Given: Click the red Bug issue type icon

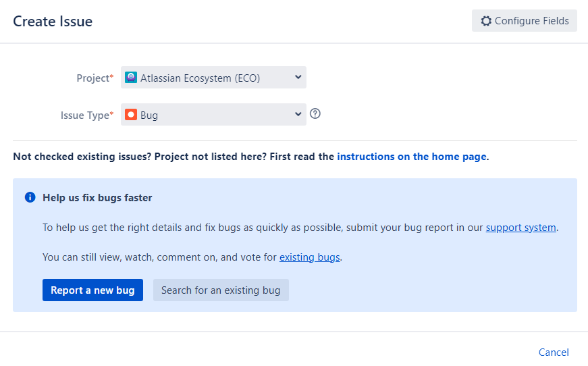Looking at the screenshot, I should click(131, 115).
